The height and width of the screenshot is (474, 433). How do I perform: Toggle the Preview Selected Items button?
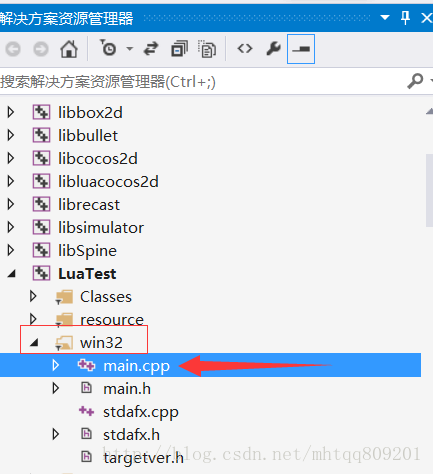[x=301, y=49]
